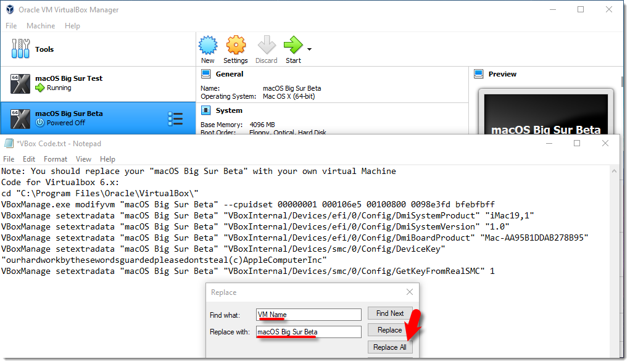The image size is (630, 364).
Task: Click 'Mac OS X (64-bit)' operating system value
Action: (289, 96)
